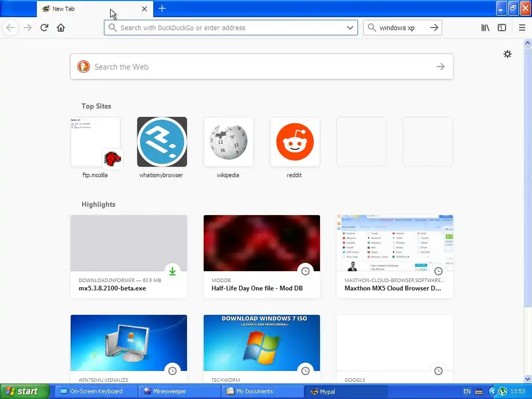Reload the current page
This screenshot has width=532, height=399.
(x=44, y=28)
